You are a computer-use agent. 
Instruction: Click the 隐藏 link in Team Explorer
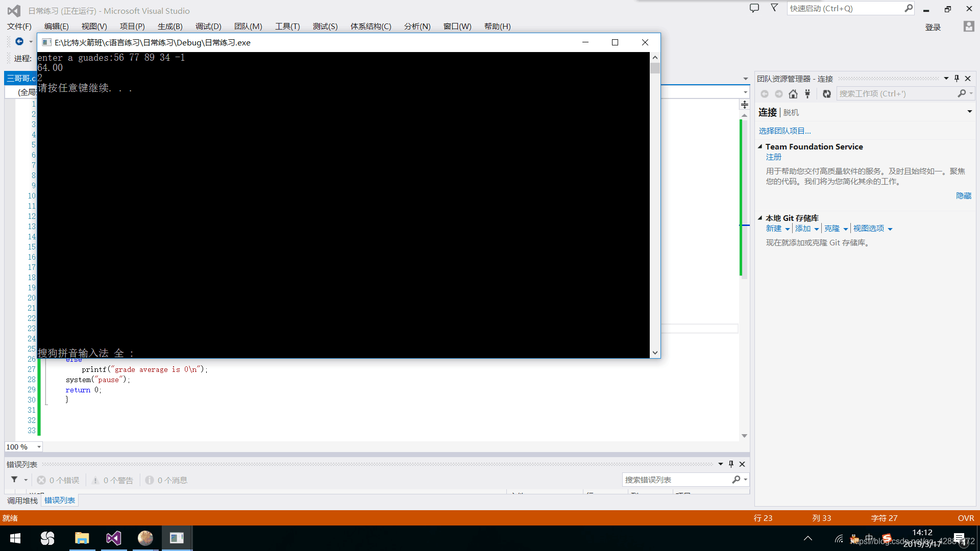click(x=964, y=196)
